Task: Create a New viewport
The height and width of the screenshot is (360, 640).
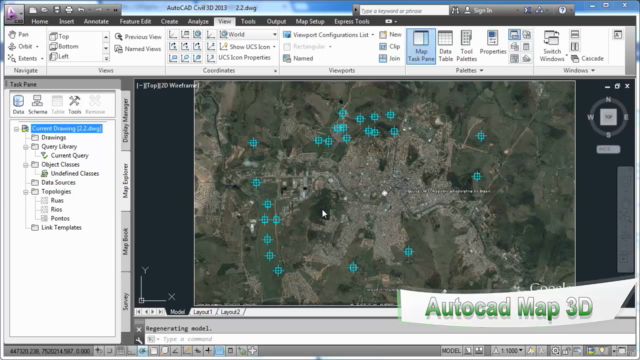Action: pos(391,35)
